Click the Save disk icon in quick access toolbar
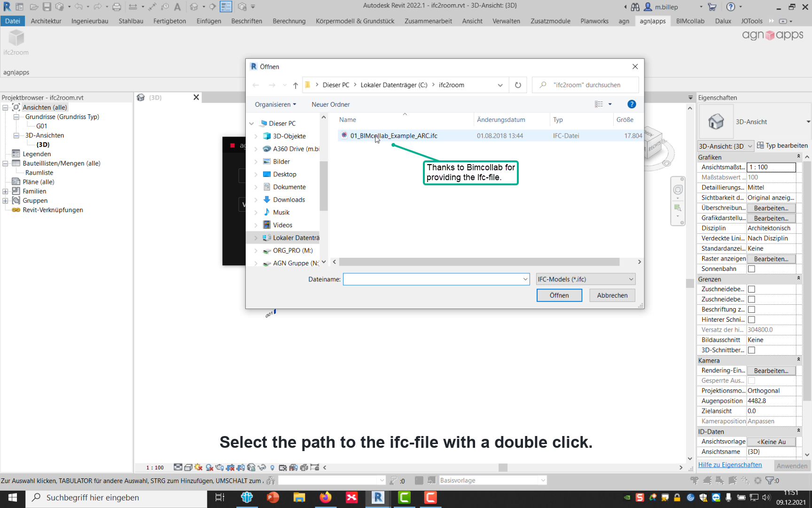This screenshot has height=508, width=812. pyautogui.click(x=47, y=7)
